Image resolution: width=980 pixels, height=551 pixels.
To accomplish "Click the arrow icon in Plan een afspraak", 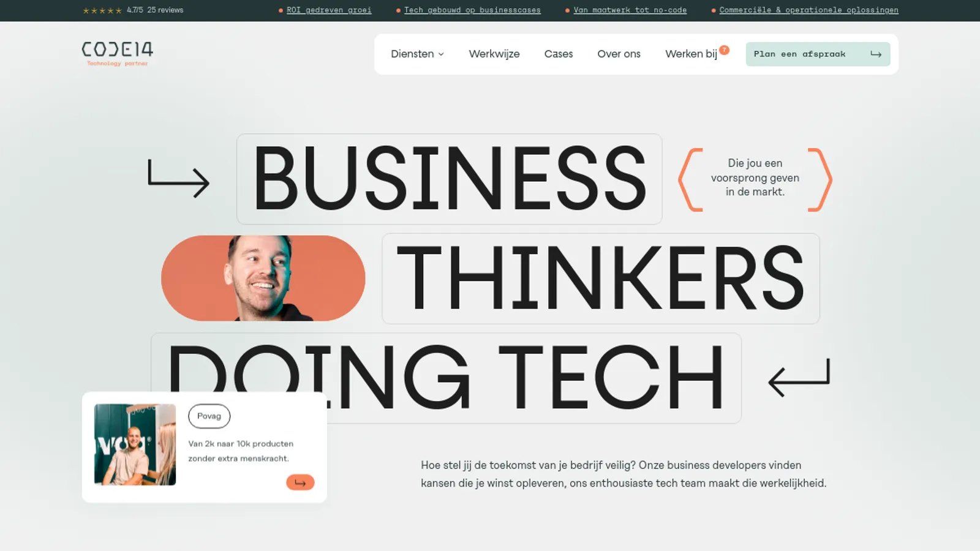I will click(876, 54).
